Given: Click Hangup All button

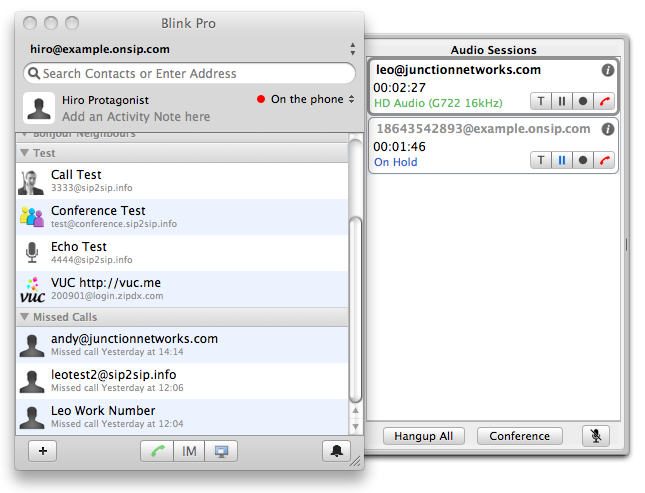Looking at the screenshot, I should [x=424, y=436].
